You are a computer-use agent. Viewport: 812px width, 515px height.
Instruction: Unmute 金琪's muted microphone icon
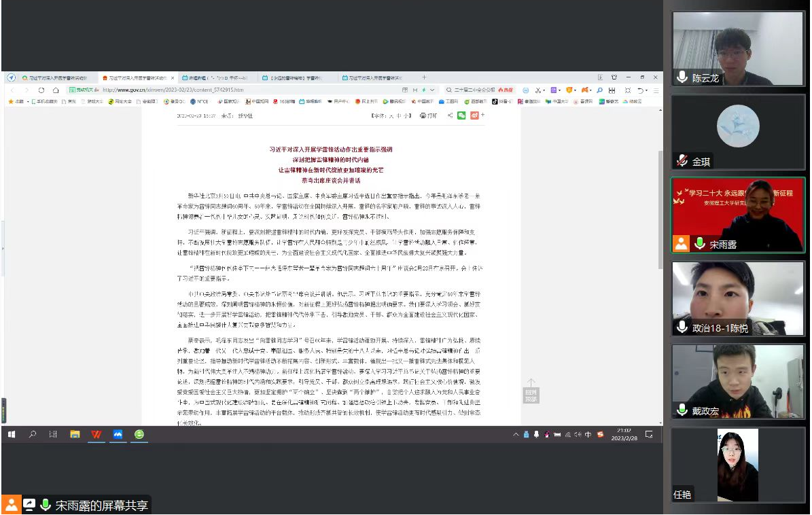pyautogui.click(x=682, y=161)
